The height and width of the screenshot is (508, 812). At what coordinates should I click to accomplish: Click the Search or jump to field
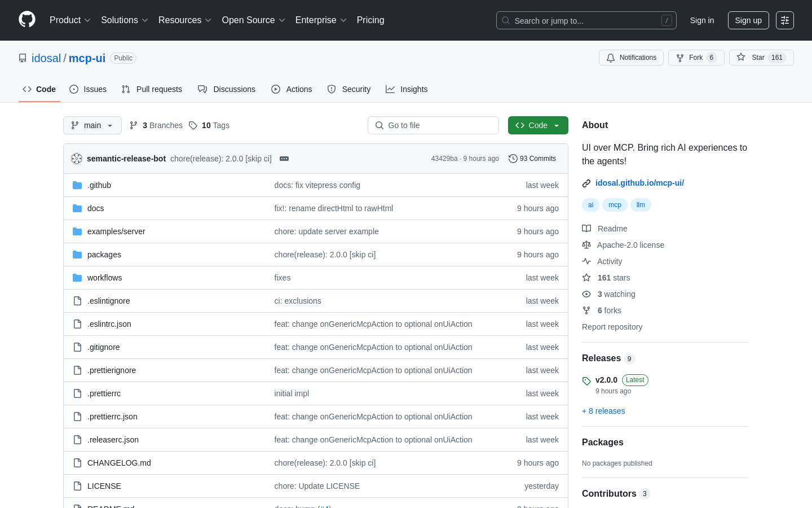point(586,20)
